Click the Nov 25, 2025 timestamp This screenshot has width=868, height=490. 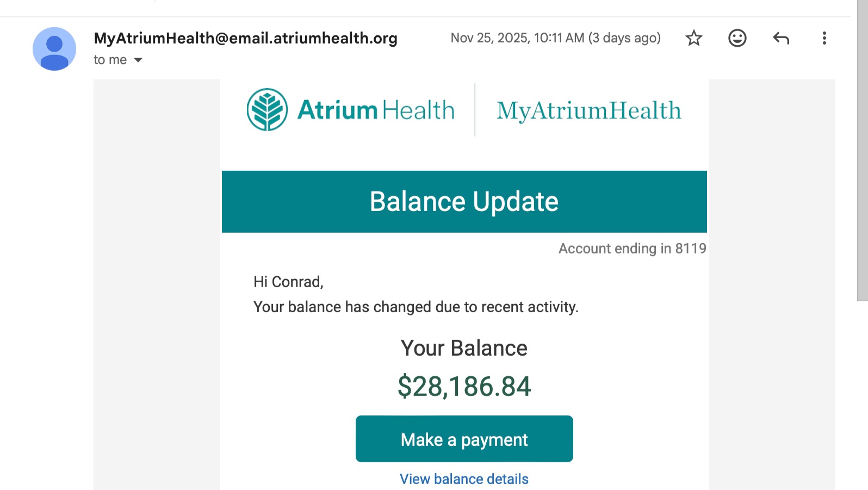555,38
